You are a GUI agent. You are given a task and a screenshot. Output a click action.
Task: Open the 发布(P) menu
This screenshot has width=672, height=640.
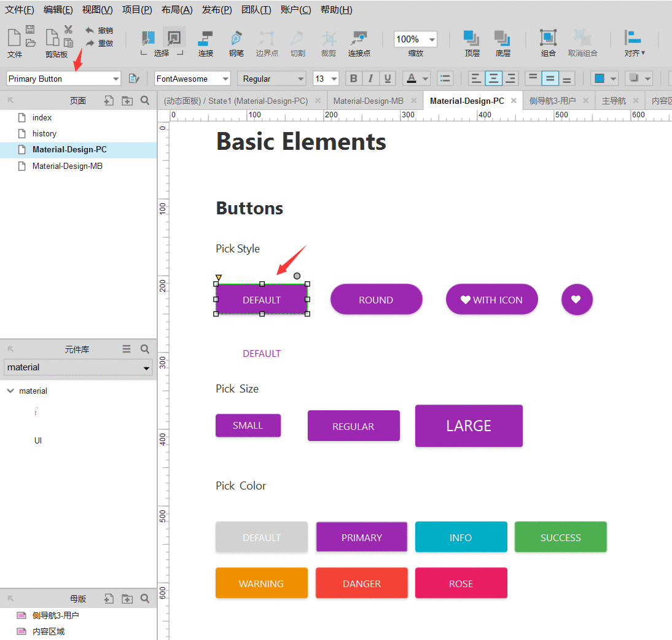coord(217,9)
